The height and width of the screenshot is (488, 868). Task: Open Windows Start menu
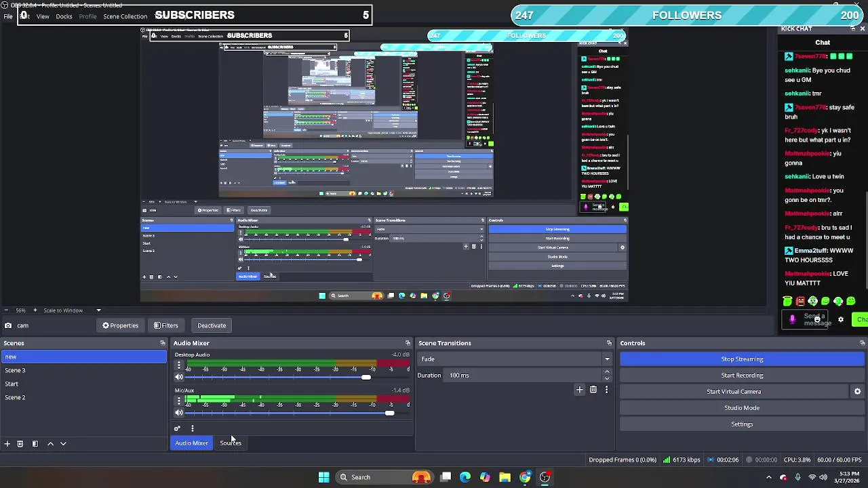click(323, 477)
